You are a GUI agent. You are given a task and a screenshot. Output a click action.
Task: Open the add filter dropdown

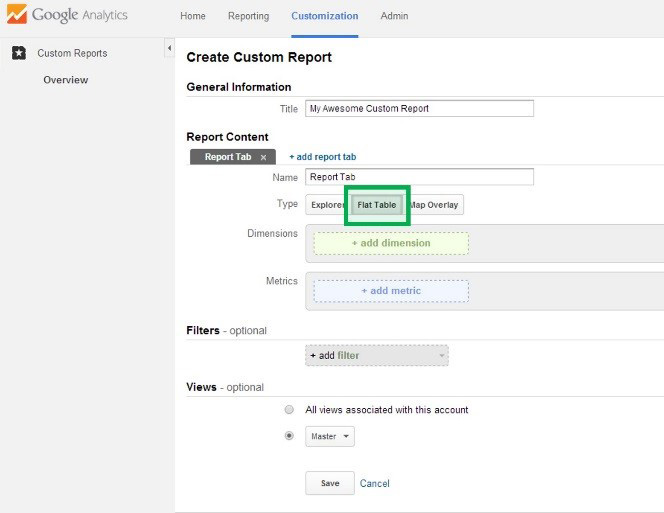coord(377,355)
